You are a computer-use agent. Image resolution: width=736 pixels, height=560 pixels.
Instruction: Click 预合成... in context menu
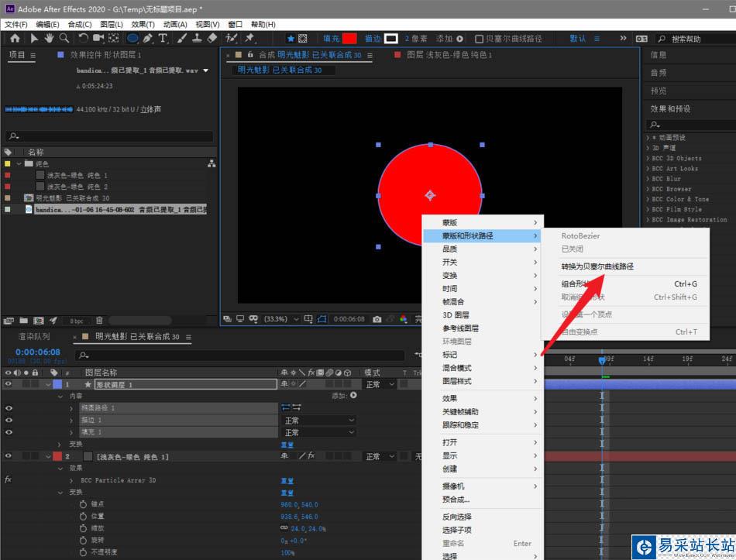tap(483, 499)
